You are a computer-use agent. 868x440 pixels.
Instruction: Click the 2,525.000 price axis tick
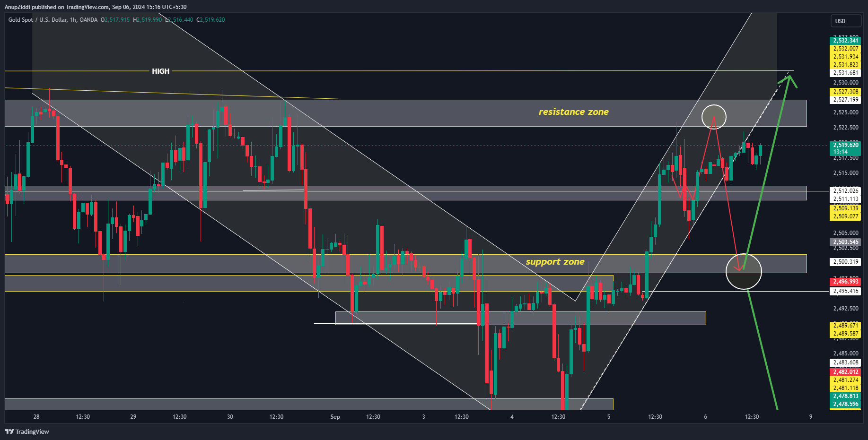point(845,112)
